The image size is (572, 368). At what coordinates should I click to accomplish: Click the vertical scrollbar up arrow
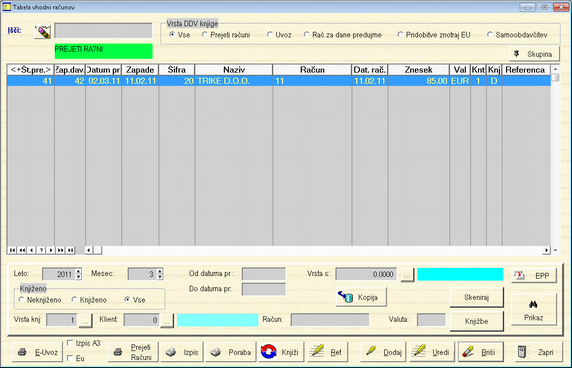555,69
